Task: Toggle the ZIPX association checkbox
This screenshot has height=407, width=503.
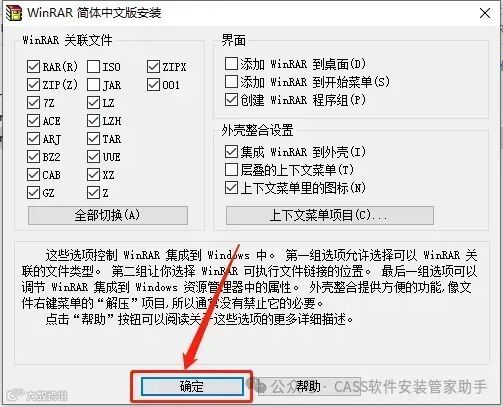Action: click(153, 67)
